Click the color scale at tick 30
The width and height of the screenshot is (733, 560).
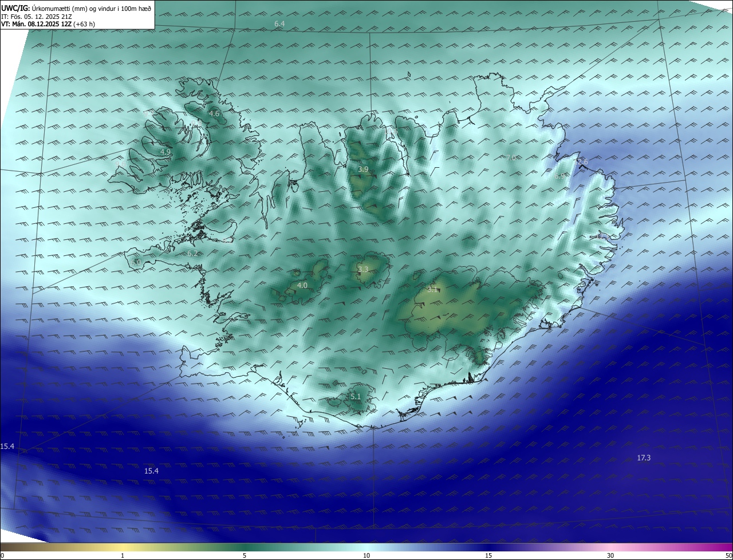tap(610, 555)
